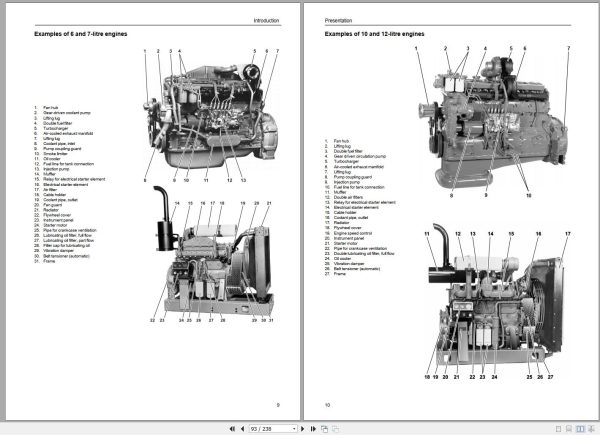
Task: Click page number 10 at the right page bottom
Action: click(x=328, y=405)
